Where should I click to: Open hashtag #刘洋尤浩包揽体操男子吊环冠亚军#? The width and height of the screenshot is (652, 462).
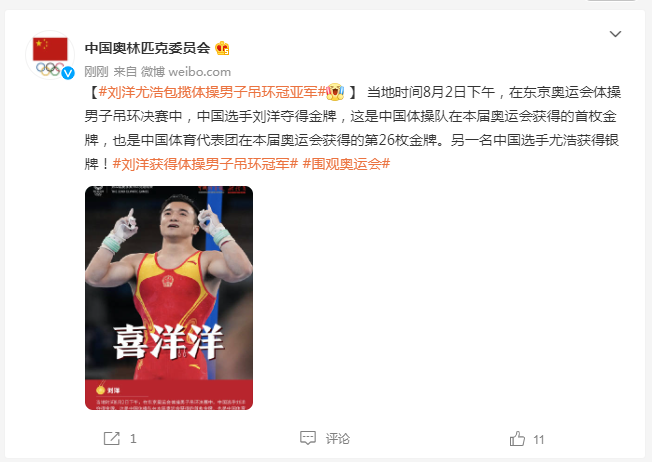click(212, 92)
